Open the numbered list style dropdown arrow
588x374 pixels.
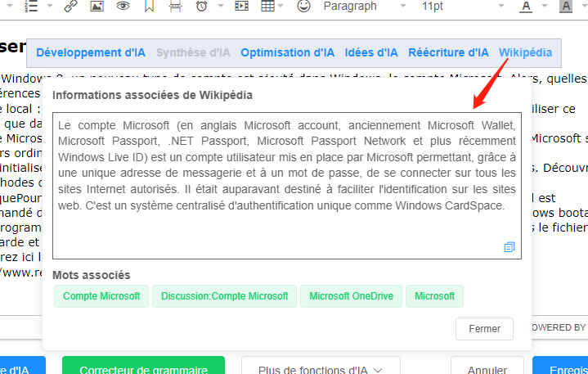[50, 6]
